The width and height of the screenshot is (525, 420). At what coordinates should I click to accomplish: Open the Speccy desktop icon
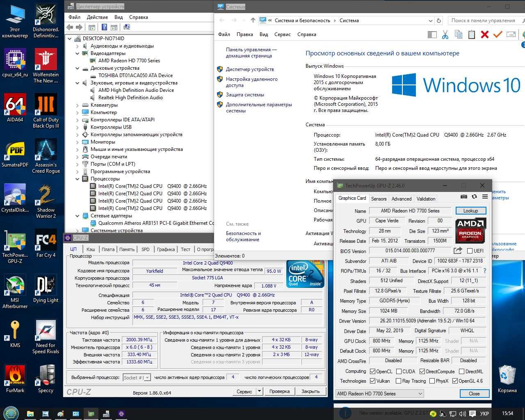46,379
